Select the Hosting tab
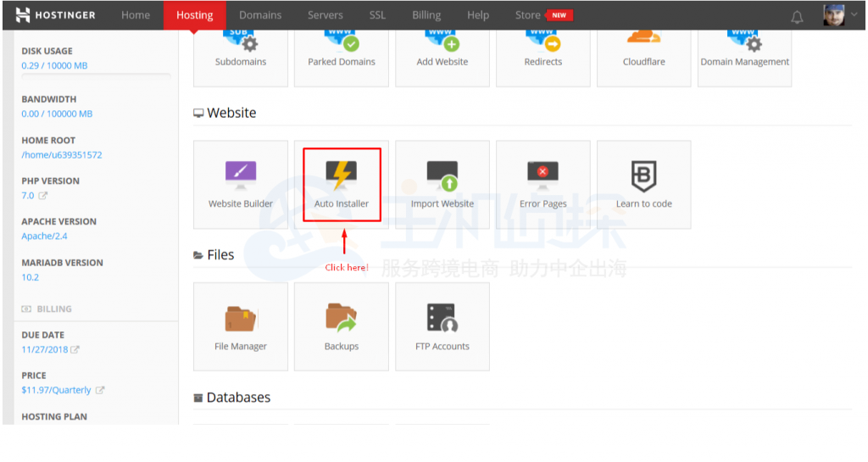Viewport: 868px width, 462px height. click(194, 15)
